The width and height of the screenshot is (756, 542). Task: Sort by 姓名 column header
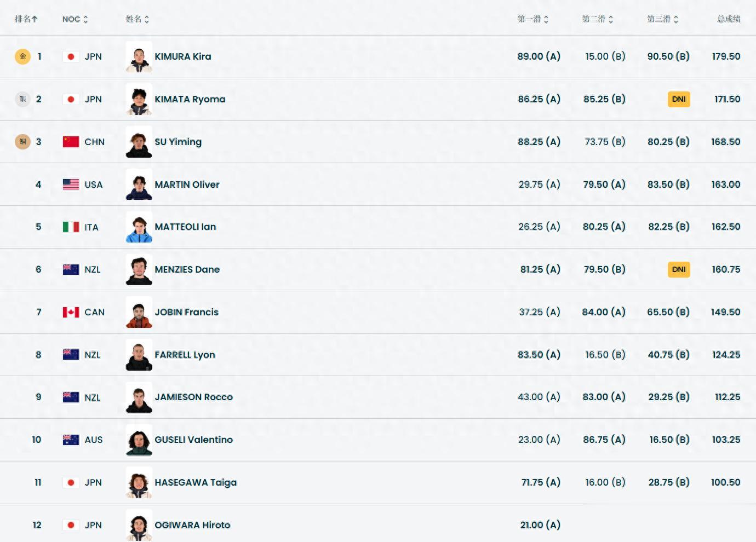point(137,19)
